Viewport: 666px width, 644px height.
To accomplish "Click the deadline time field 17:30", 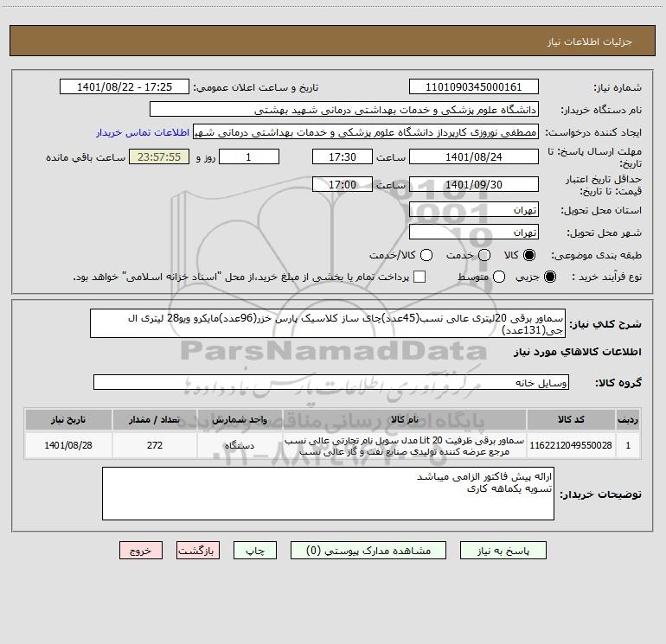I will point(343,157).
